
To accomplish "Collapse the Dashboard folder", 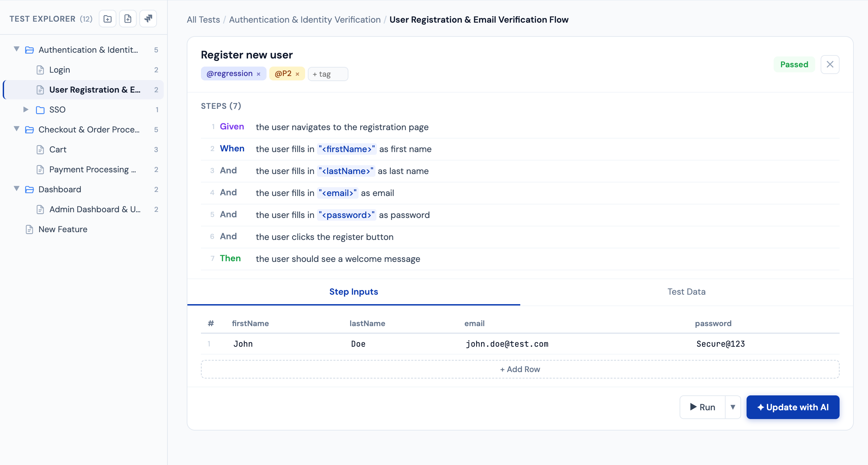I will pyautogui.click(x=16, y=189).
